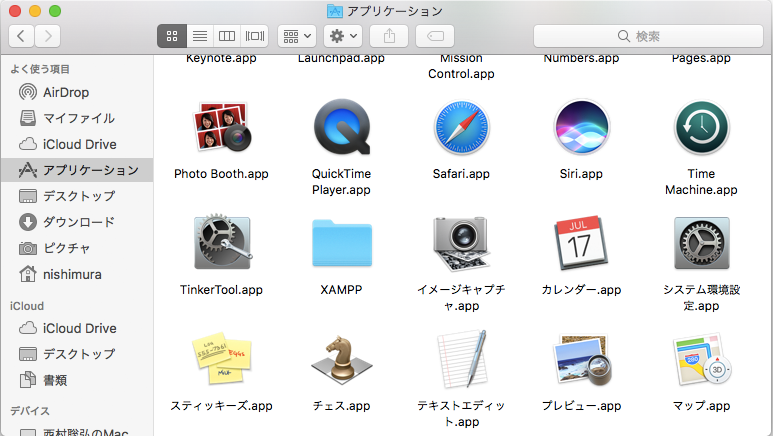Screen dimensions: 773x436
Task: Open ダウンロード in the sidebar
Action: coord(78,222)
